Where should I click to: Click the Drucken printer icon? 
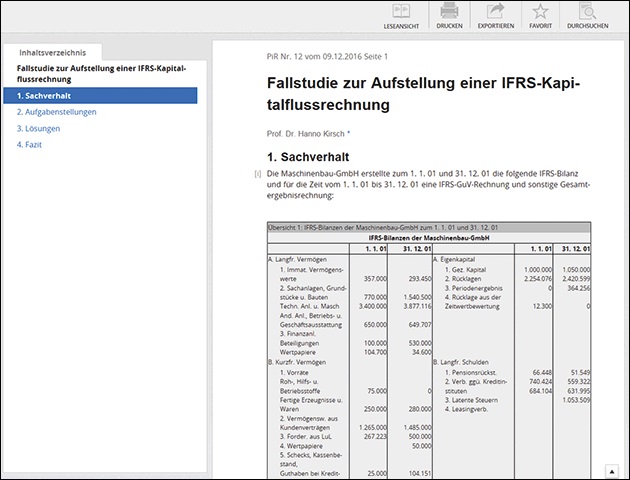click(x=449, y=15)
